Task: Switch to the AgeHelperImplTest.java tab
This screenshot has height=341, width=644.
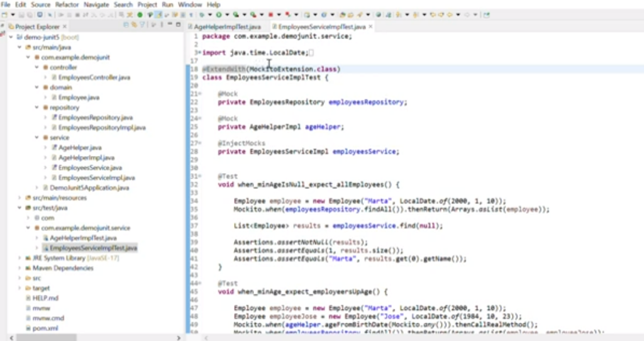Action: (227, 27)
